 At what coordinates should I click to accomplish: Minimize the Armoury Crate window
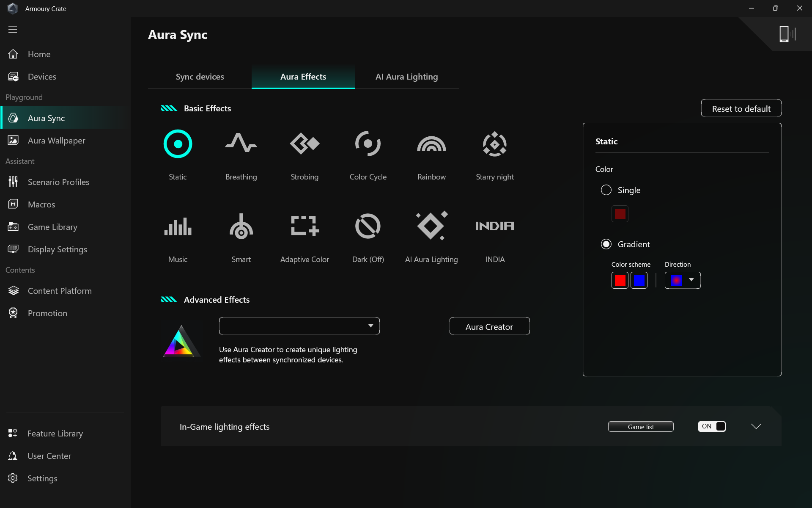click(x=752, y=8)
